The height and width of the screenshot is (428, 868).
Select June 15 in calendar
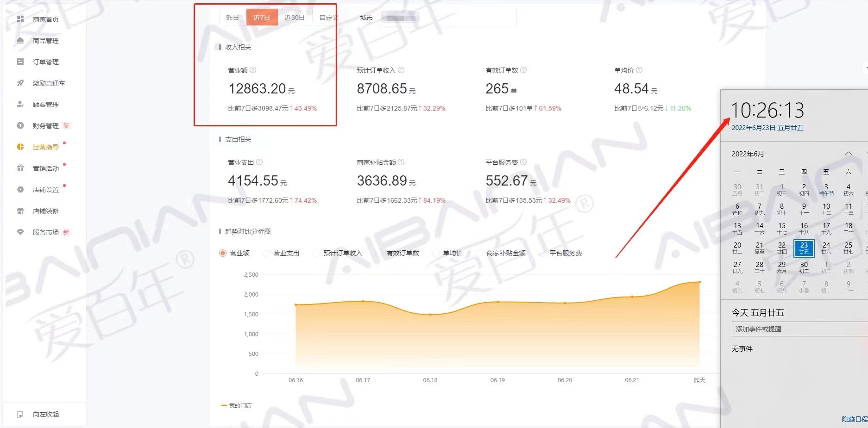[782, 229]
